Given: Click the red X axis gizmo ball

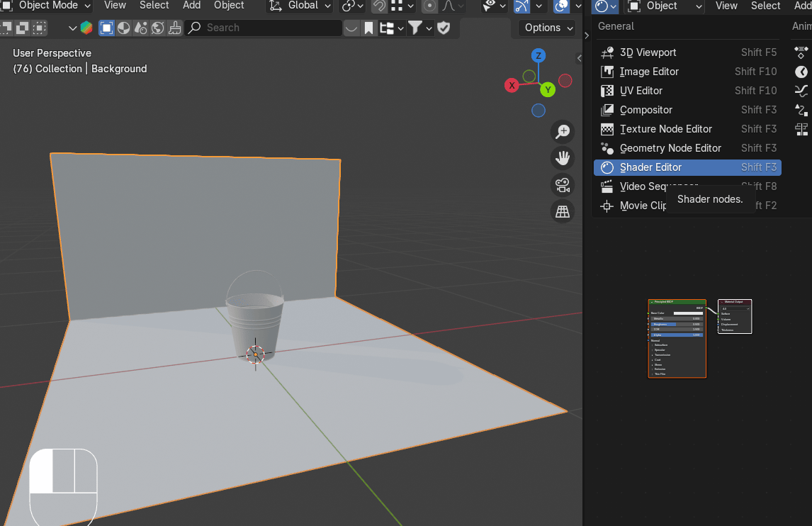Looking at the screenshot, I should (x=512, y=85).
